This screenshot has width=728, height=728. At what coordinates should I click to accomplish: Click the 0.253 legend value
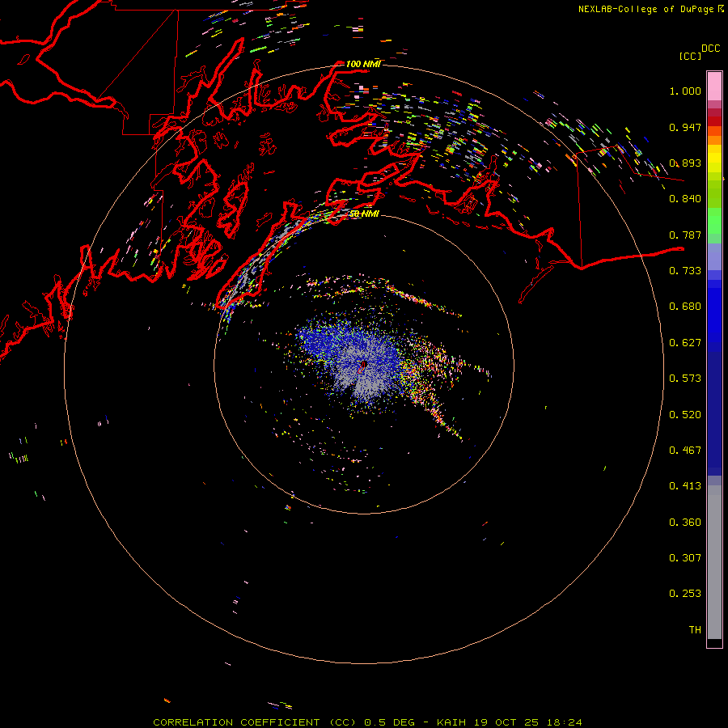click(685, 594)
